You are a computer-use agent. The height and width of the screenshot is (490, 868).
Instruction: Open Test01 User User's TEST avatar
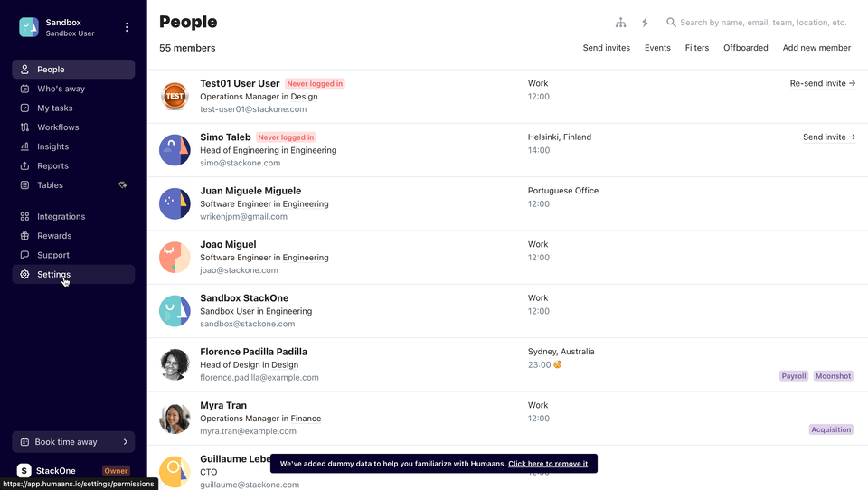pos(175,96)
